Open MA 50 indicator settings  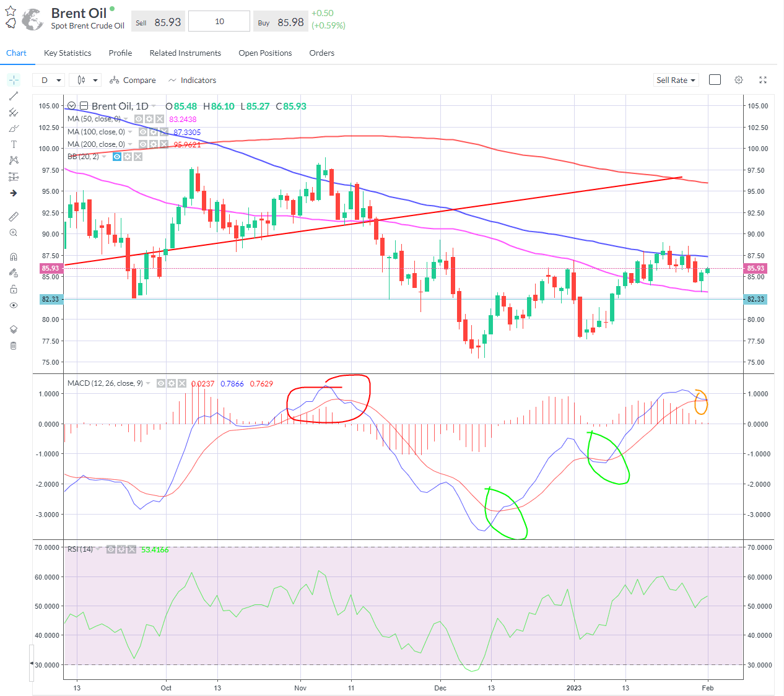click(x=149, y=119)
